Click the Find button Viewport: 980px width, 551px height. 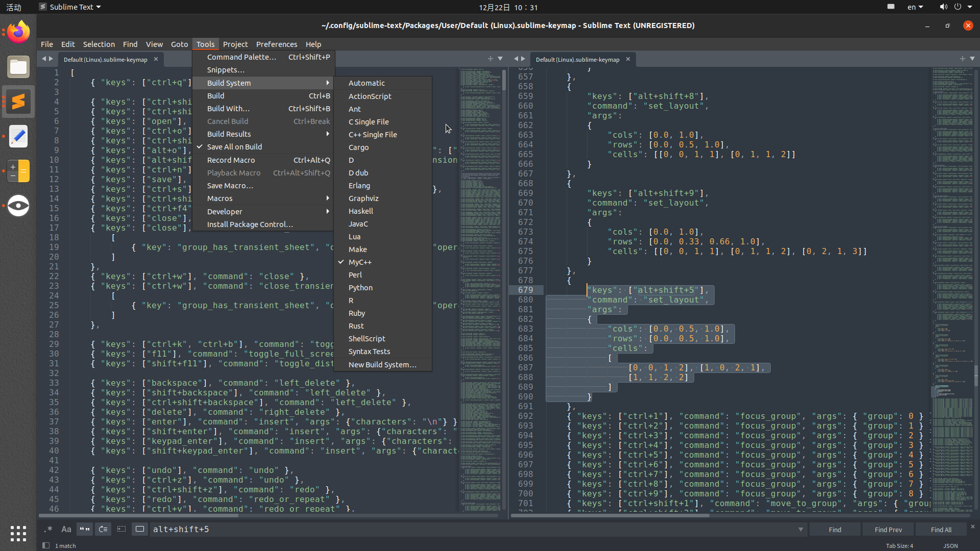(835, 530)
